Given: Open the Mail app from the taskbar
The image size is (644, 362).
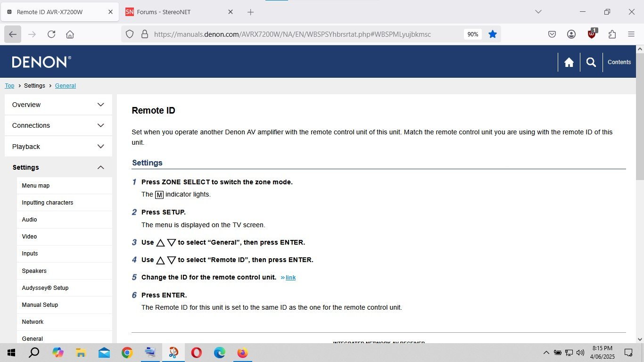Looking at the screenshot, I should pos(104,353).
